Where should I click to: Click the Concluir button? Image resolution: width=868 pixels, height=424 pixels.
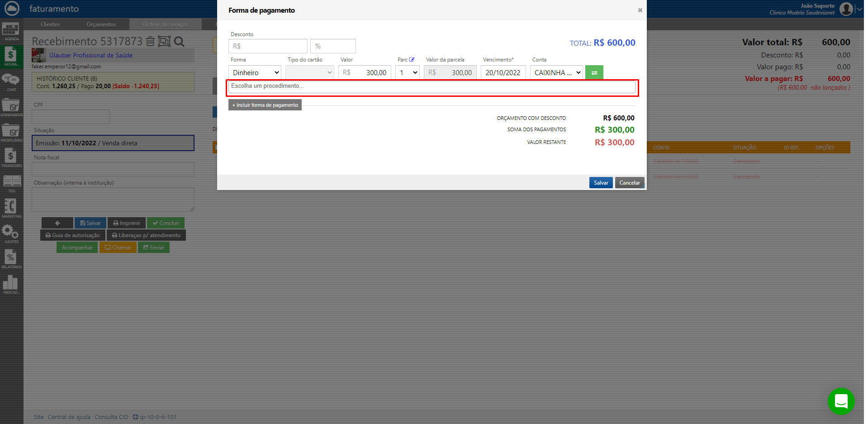[x=166, y=223]
